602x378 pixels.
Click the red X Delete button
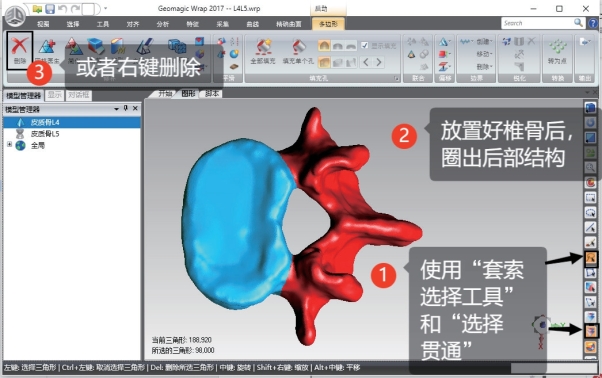pyautogui.click(x=20, y=50)
